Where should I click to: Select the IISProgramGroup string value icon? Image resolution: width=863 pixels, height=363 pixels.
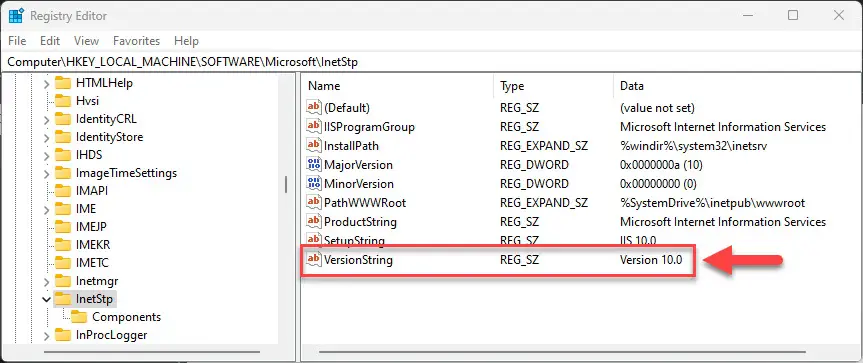[x=314, y=126]
